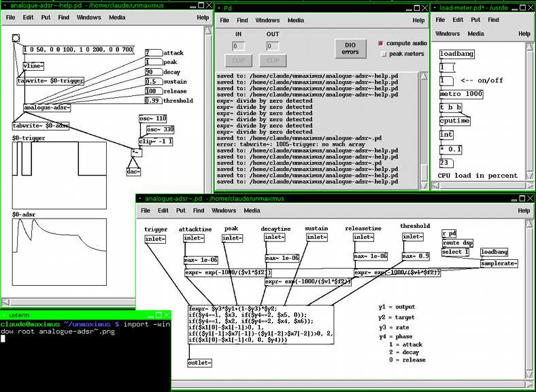Click scroll-up arrow in load-meter window

[x=530, y=47]
